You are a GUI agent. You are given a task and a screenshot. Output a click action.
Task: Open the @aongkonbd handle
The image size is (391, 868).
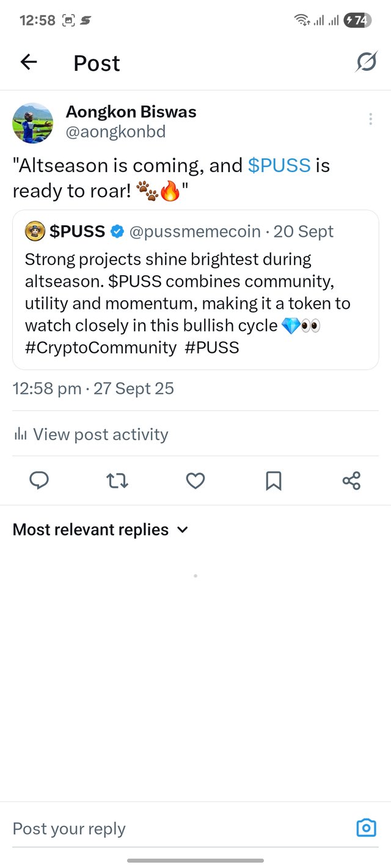115,132
